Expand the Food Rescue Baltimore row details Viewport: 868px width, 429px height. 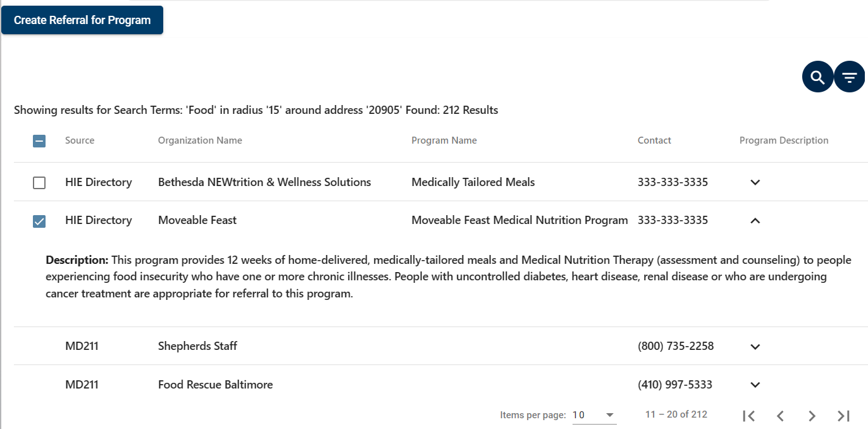(x=755, y=385)
